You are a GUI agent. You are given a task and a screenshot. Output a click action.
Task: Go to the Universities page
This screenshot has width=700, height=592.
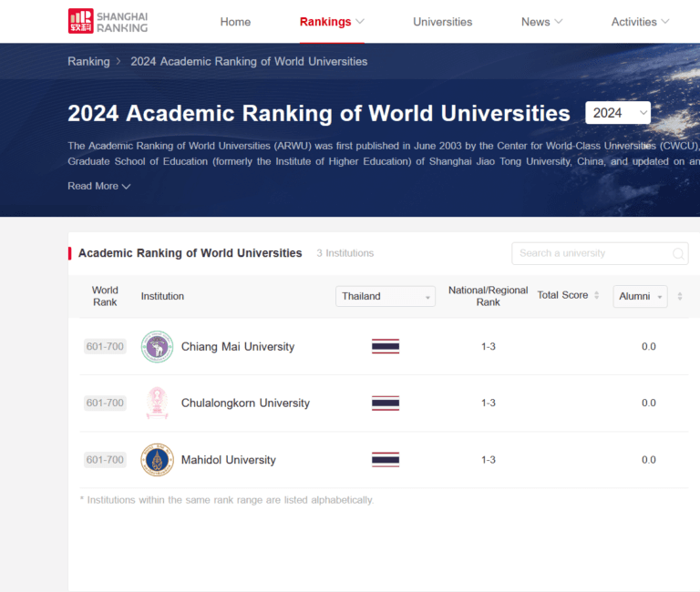click(x=442, y=22)
